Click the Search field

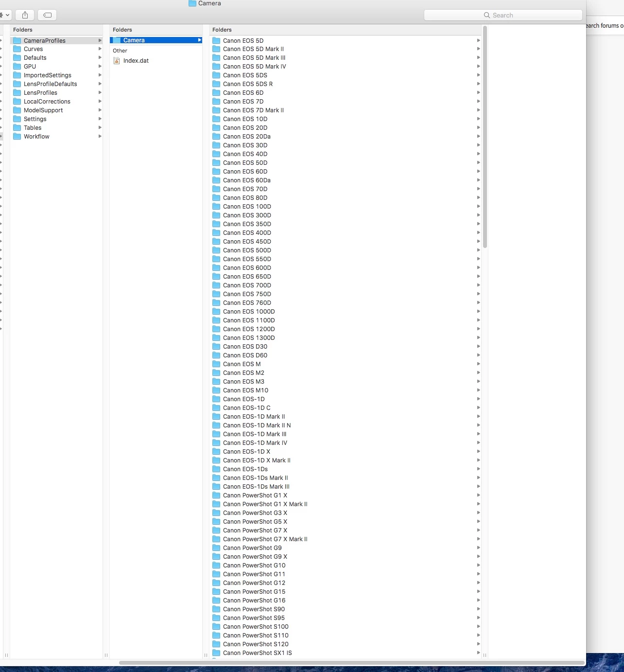[x=503, y=15]
